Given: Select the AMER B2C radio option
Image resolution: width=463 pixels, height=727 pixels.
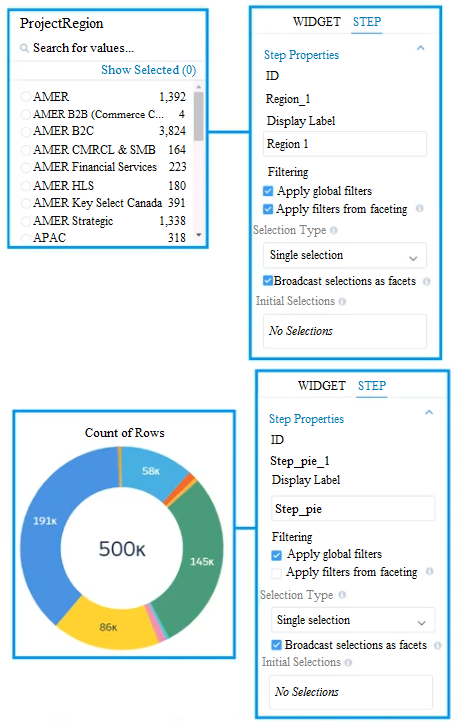Looking at the screenshot, I should tap(26, 132).
